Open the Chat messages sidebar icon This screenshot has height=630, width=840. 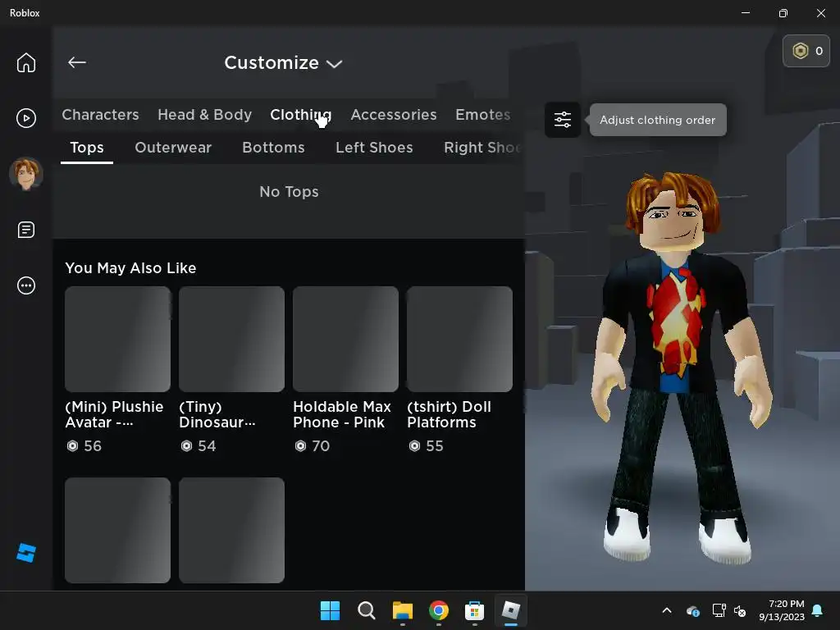[25, 230]
